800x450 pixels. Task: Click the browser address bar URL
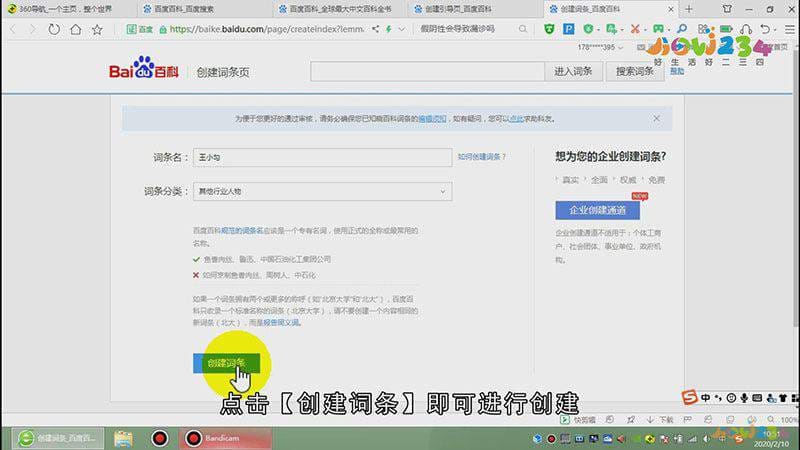266,29
